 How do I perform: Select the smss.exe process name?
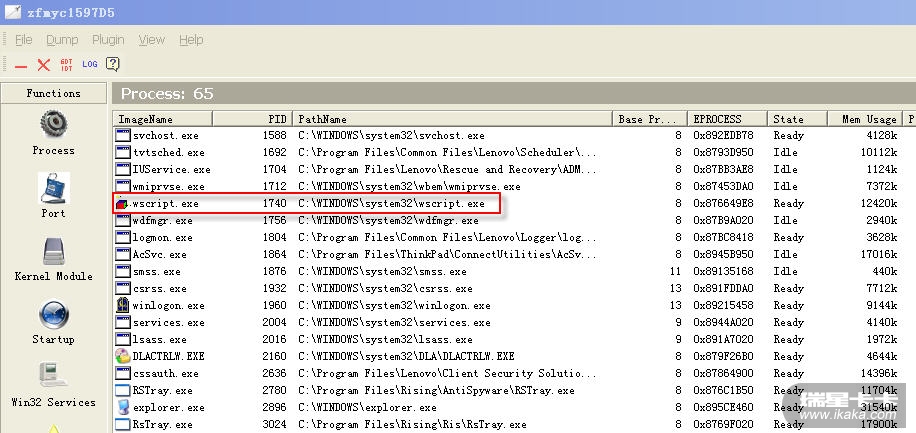(157, 271)
